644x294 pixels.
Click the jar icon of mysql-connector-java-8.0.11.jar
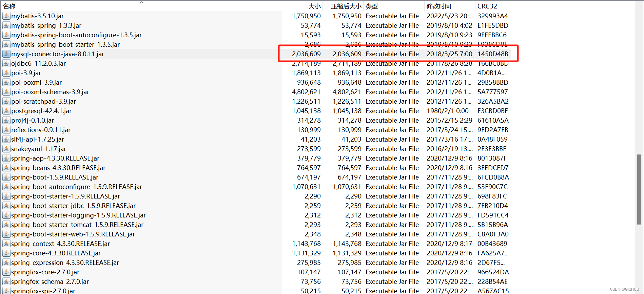(6, 54)
